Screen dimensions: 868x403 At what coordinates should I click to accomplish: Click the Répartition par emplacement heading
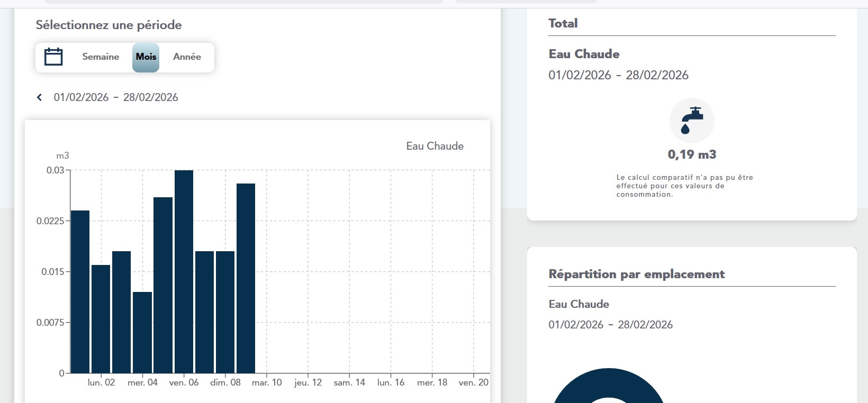[636, 274]
